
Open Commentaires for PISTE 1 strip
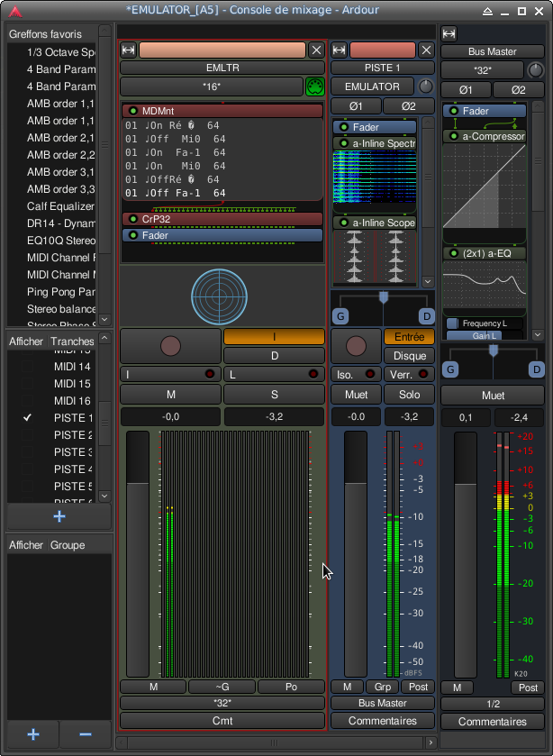[383, 721]
